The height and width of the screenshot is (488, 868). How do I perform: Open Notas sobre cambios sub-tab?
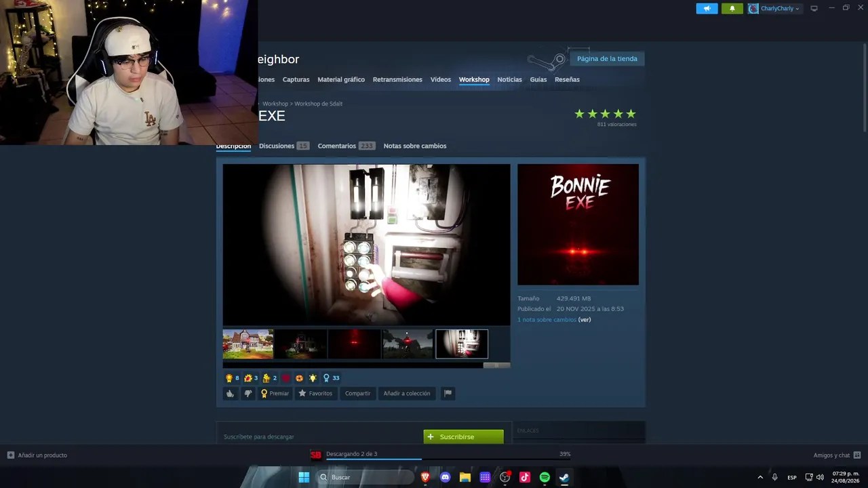point(415,146)
